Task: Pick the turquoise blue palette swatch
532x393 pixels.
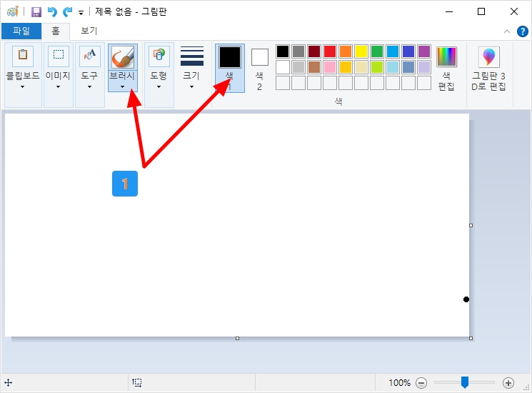Action: 393,51
